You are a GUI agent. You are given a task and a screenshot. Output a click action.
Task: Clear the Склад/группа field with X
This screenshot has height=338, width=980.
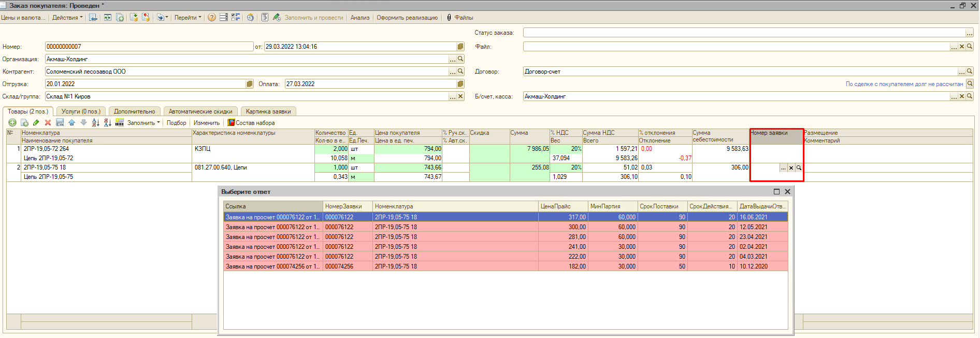(460, 96)
